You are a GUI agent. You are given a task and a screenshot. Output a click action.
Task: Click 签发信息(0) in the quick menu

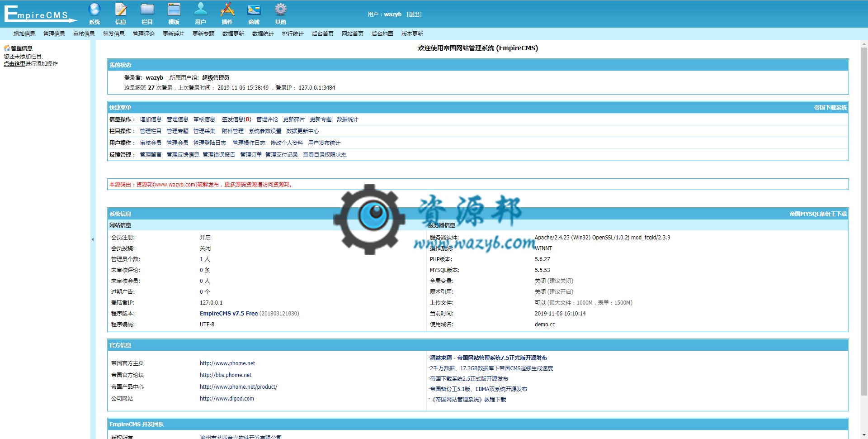(x=236, y=119)
